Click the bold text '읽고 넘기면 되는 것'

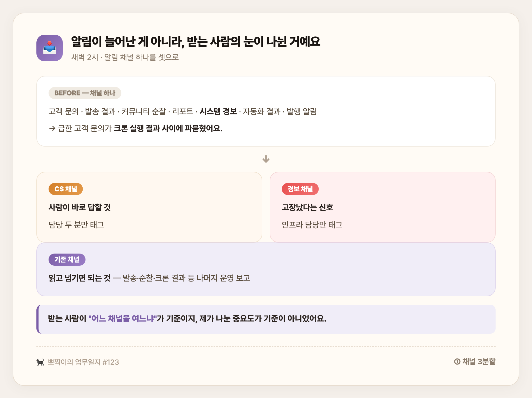pos(80,278)
